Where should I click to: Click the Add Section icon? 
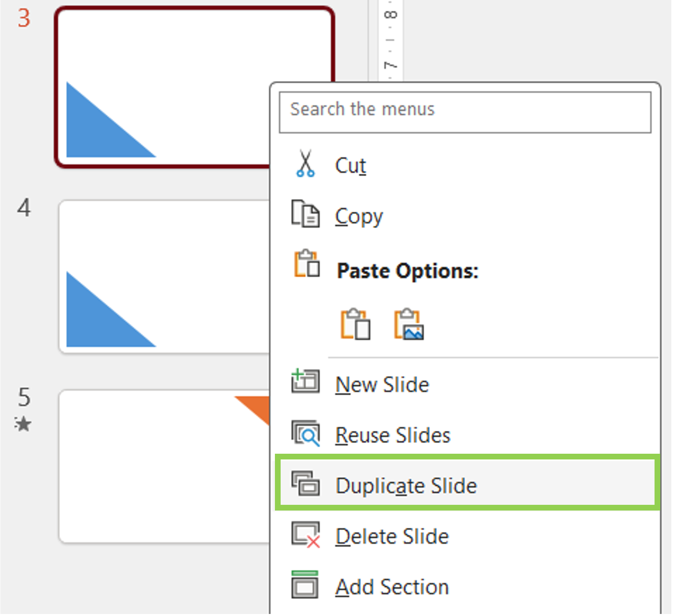[305, 585]
